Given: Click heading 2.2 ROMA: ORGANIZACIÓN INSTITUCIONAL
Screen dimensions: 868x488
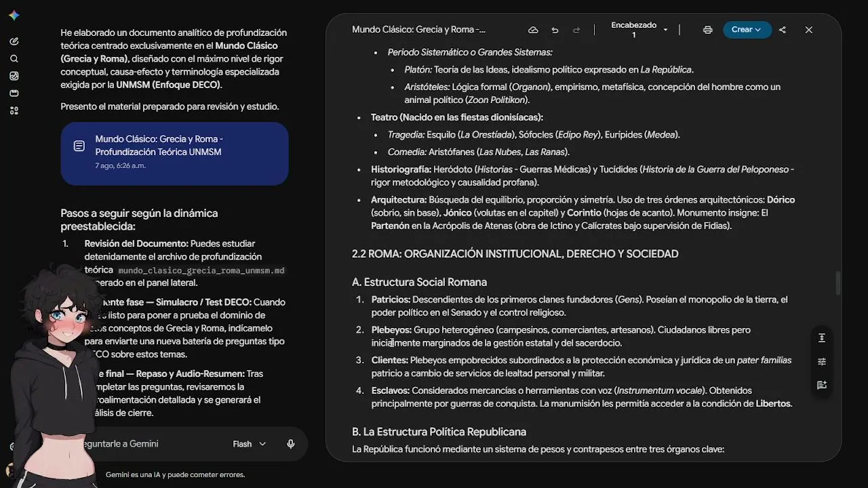Looking at the screenshot, I should pos(515,254).
